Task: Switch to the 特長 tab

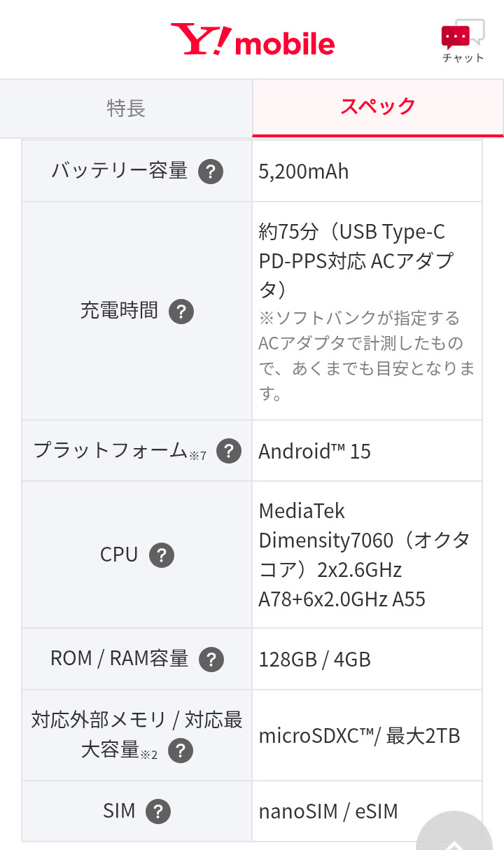Action: 126,108
